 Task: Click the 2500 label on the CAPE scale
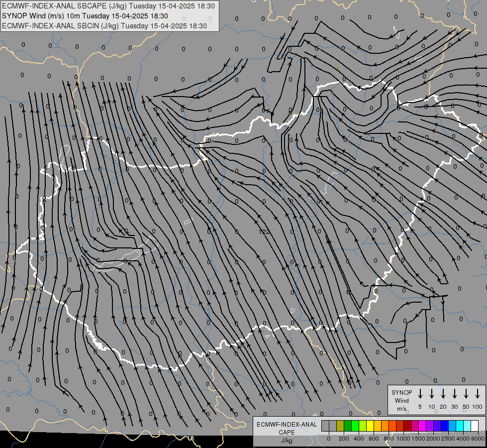coord(448,439)
